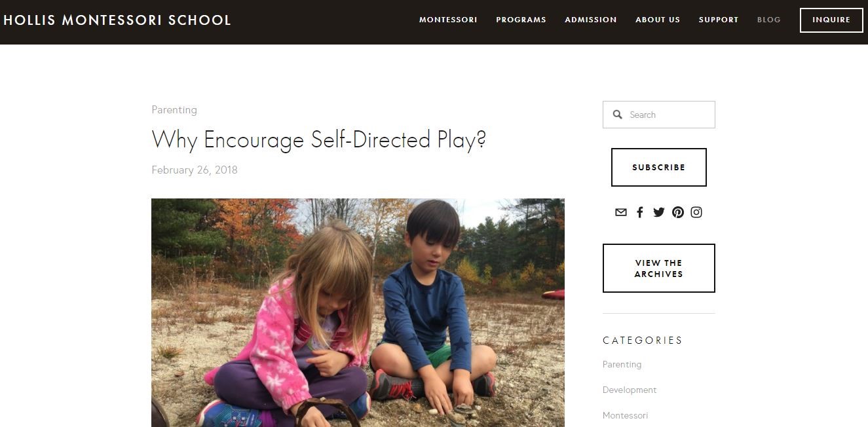
Task: Click the email envelope icon
Action: click(x=621, y=212)
